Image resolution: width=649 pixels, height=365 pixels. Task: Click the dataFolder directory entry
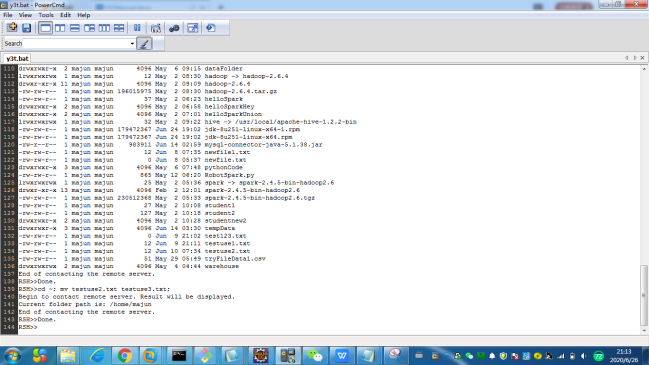click(x=224, y=69)
